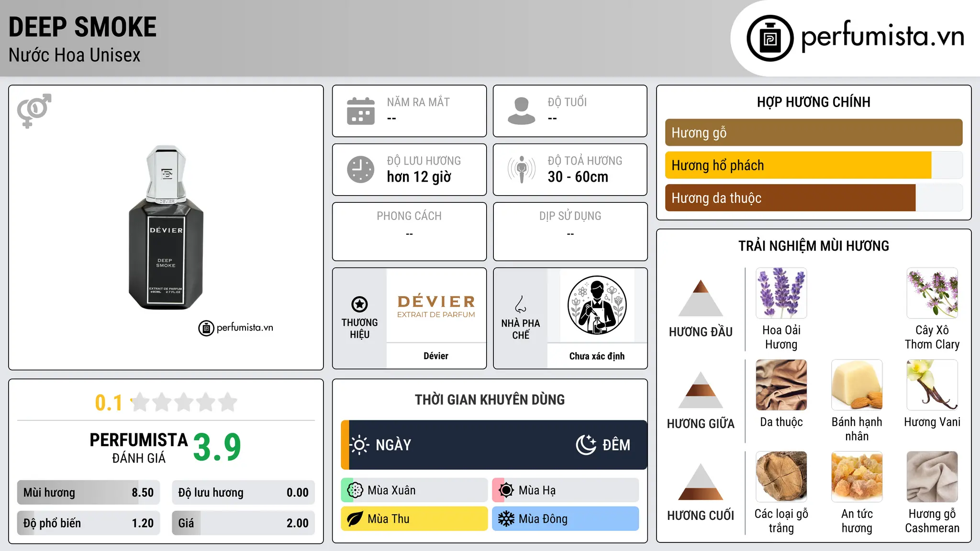This screenshot has width=980, height=551.
Task: Click the snowflake icon for Mùa Đông
Action: [506, 519]
